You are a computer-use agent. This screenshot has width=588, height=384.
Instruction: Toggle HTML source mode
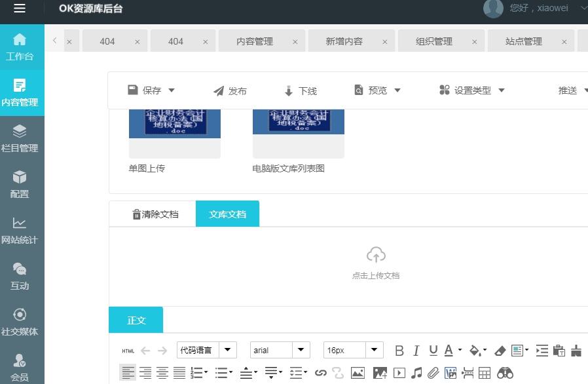coord(128,351)
